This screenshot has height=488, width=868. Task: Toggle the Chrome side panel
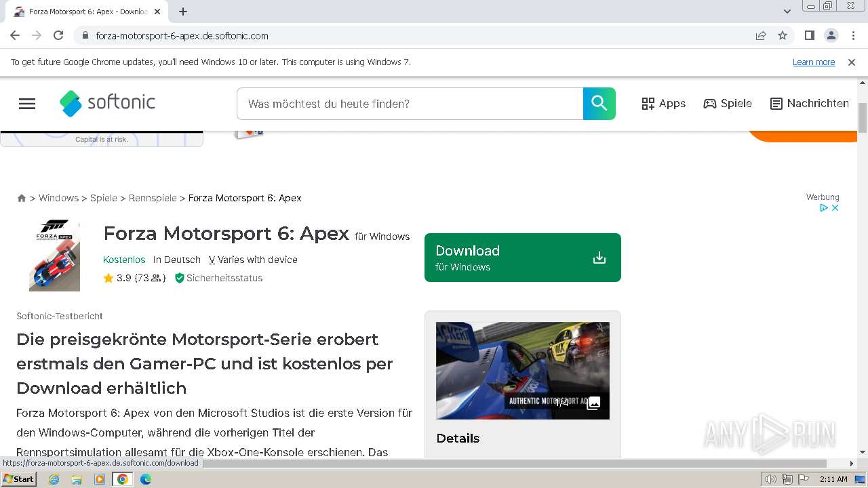(809, 36)
